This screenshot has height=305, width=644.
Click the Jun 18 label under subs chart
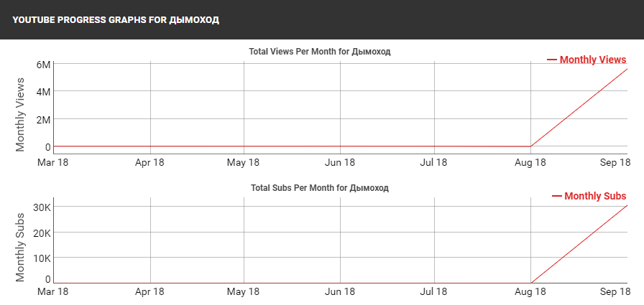point(340,291)
